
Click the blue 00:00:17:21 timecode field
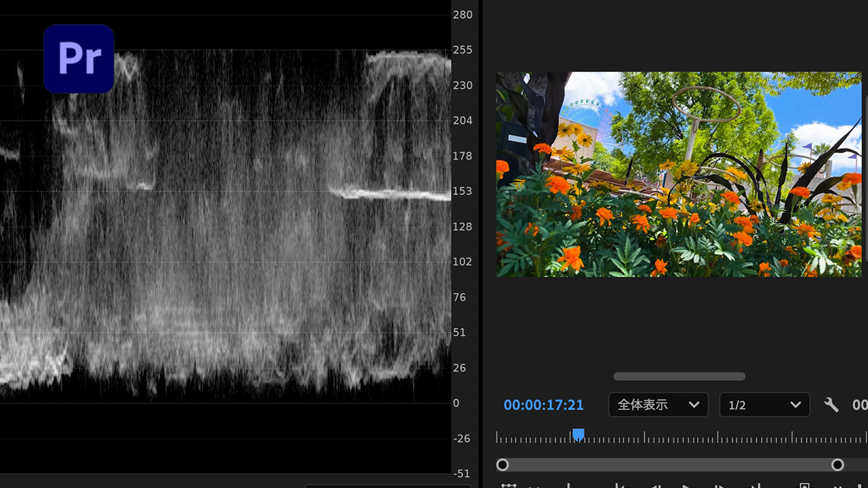click(543, 405)
